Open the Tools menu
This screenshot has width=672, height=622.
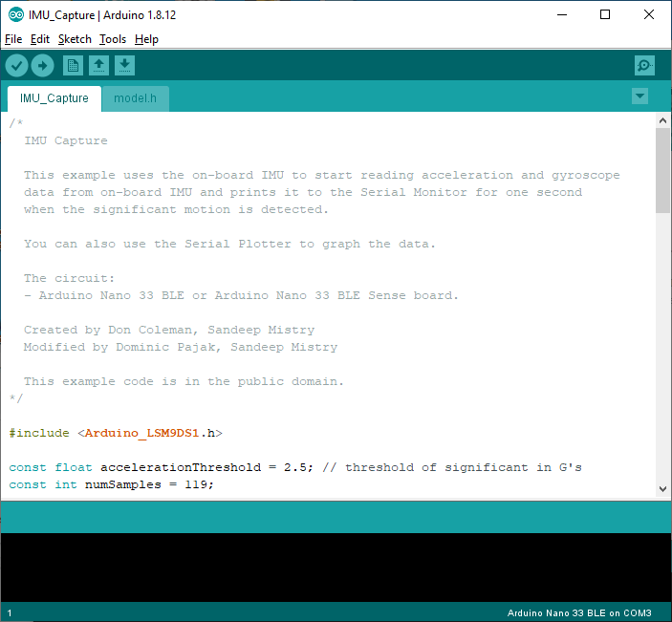click(x=113, y=39)
